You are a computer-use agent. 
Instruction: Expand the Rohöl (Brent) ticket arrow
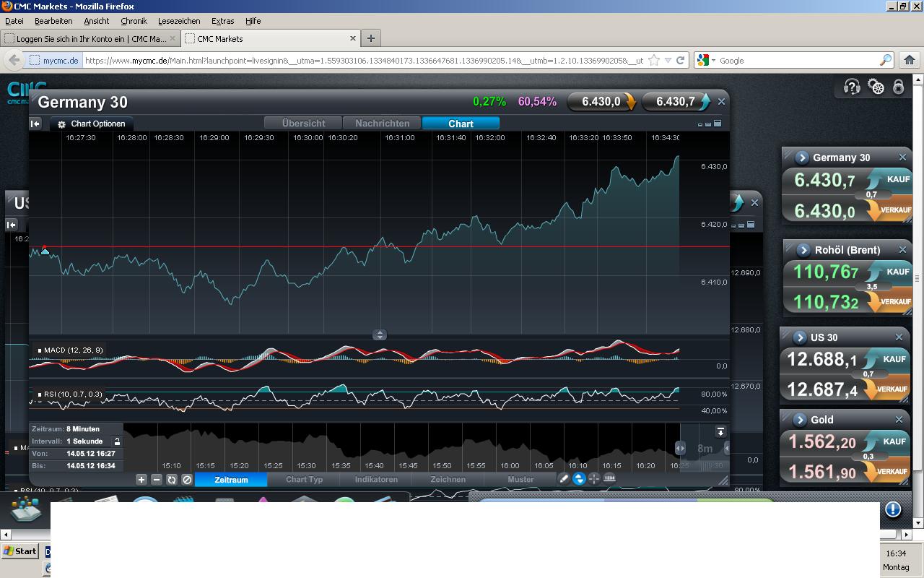click(x=804, y=250)
